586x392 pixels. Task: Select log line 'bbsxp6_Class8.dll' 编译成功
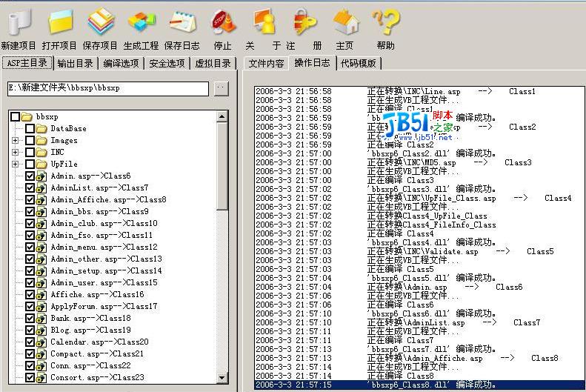click(419, 385)
